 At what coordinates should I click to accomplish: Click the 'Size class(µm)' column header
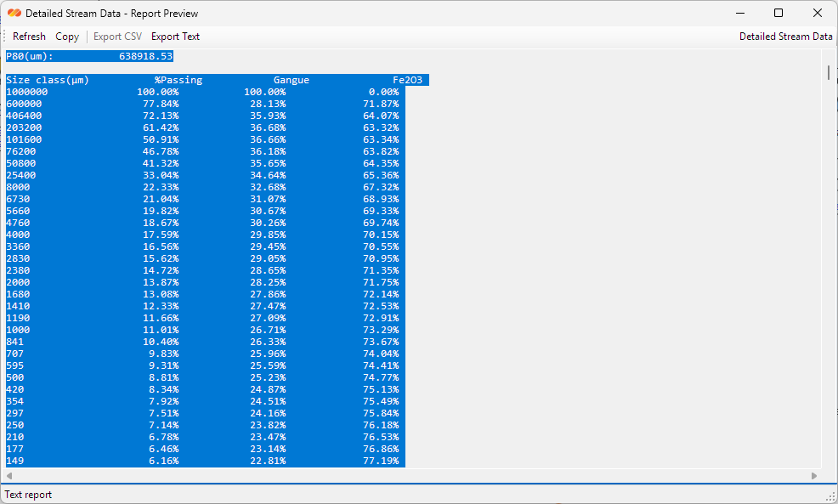pos(48,80)
